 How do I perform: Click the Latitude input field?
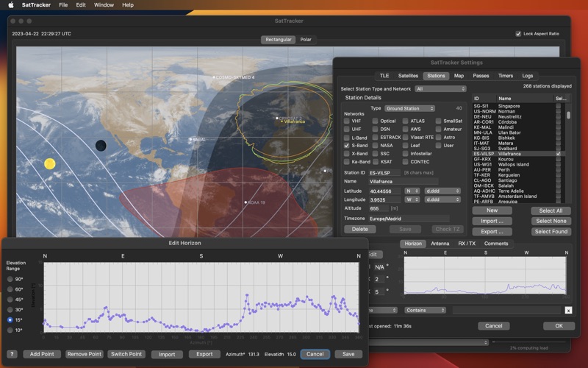tap(384, 191)
